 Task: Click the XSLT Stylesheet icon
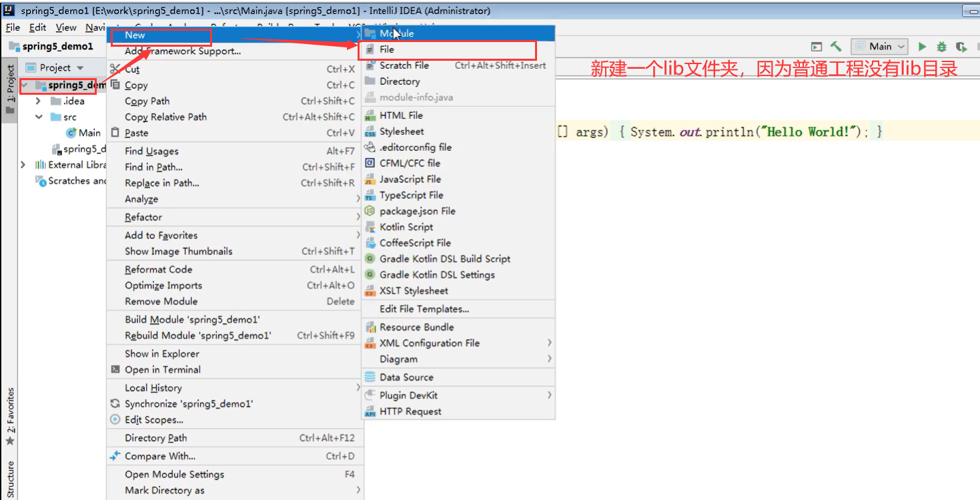click(370, 290)
